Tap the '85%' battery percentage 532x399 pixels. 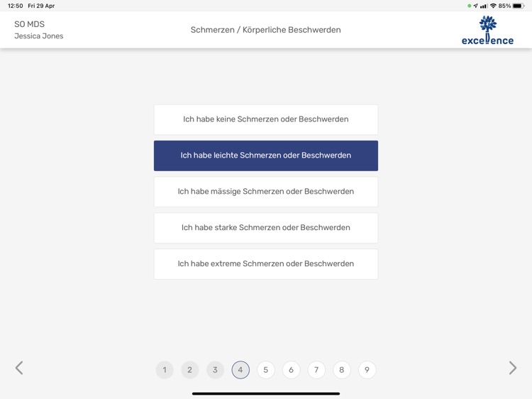504,6
